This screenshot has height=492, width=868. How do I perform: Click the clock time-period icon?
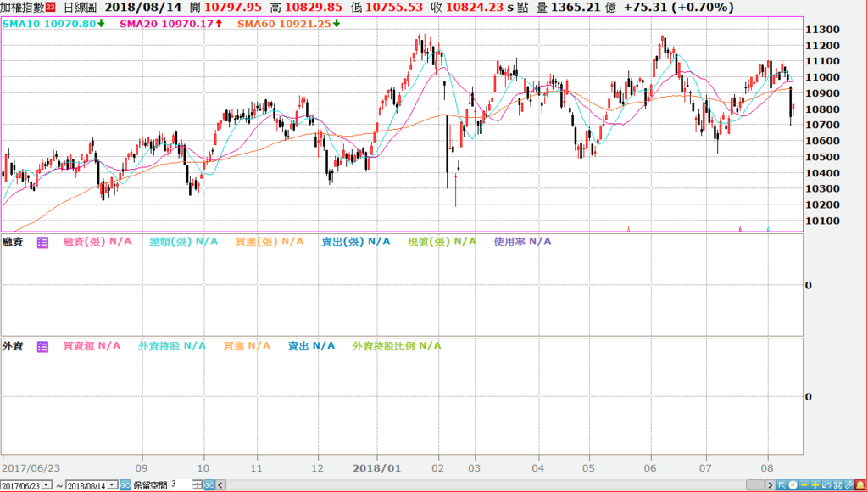click(793, 485)
